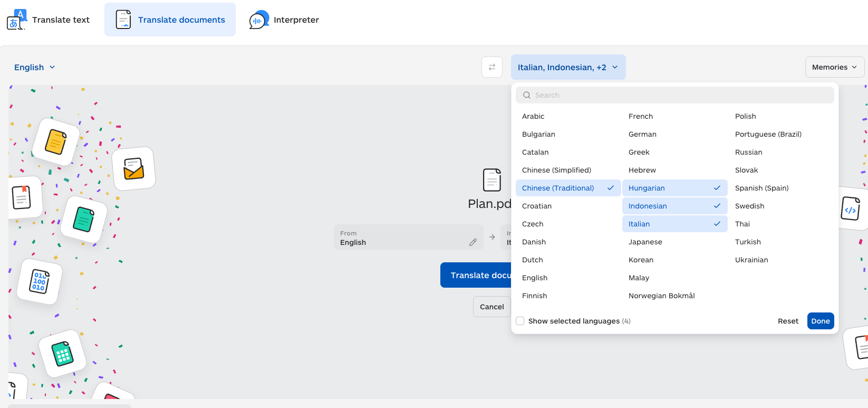Click the orange envelope card icon
The height and width of the screenshot is (408, 868).
[133, 169]
